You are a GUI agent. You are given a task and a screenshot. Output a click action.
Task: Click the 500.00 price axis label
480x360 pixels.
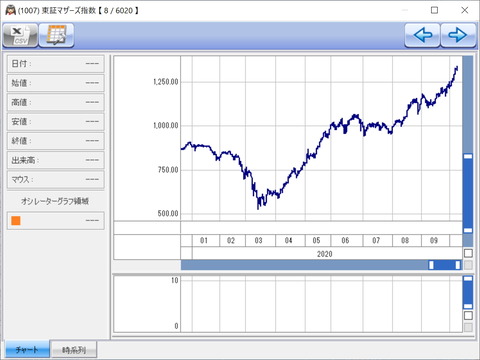click(x=168, y=214)
